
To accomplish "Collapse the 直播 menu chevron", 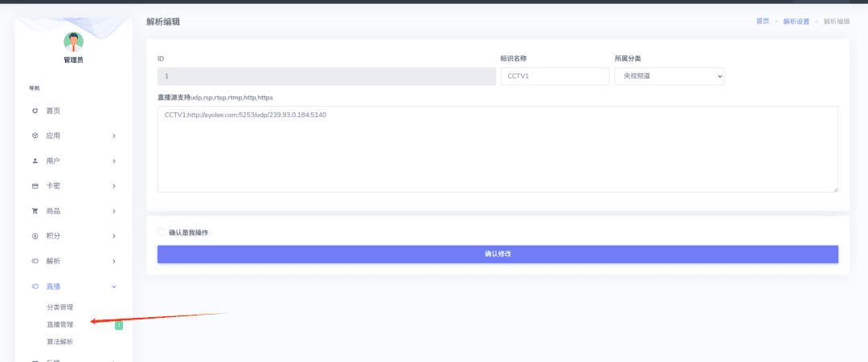I will coord(114,287).
